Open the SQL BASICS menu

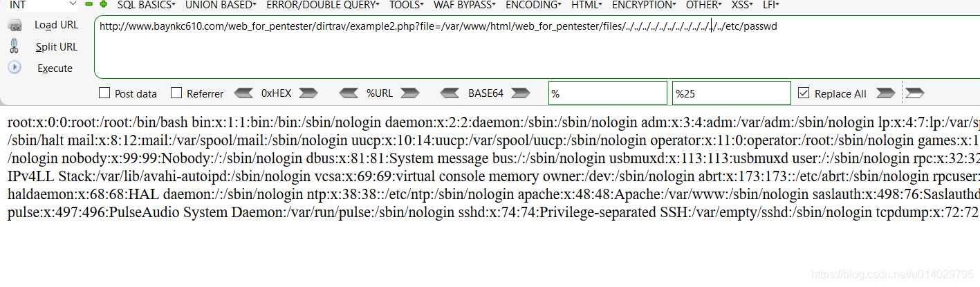[148, 4]
